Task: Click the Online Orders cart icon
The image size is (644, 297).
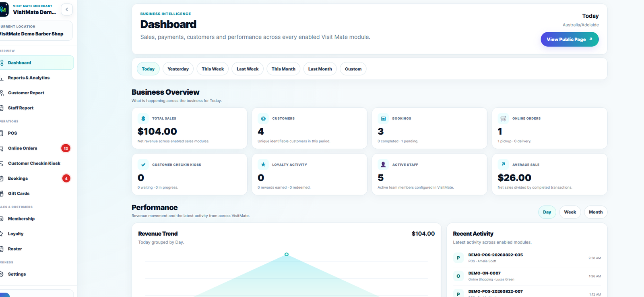Action: click(x=503, y=118)
